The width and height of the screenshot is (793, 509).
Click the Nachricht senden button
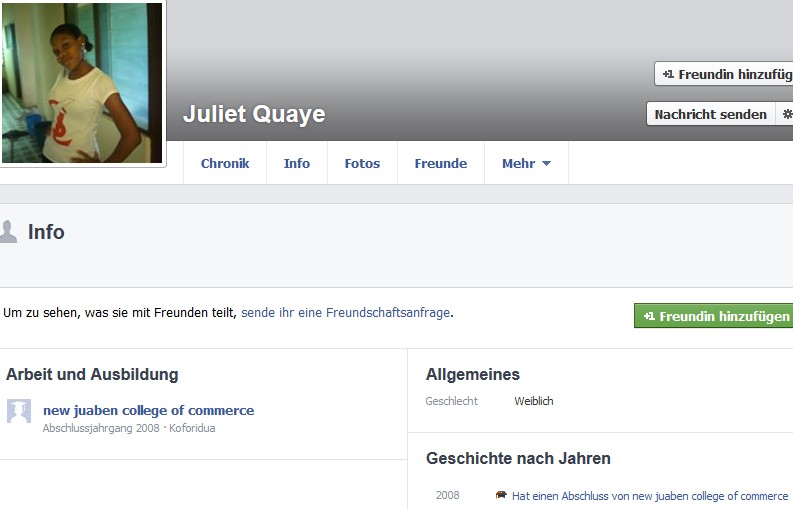tap(711, 114)
